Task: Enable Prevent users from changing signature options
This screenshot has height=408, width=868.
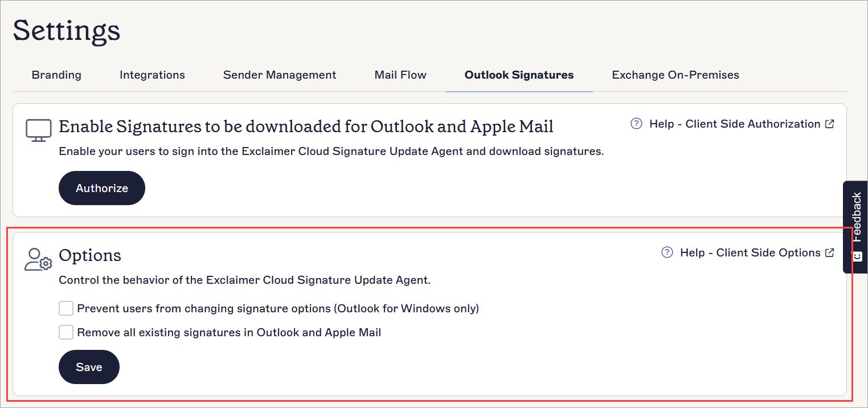Action: click(x=66, y=309)
